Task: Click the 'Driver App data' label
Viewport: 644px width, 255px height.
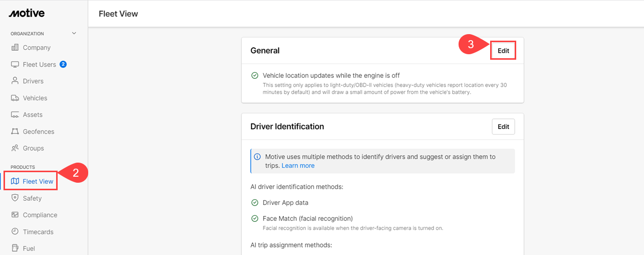Action: coord(286,203)
